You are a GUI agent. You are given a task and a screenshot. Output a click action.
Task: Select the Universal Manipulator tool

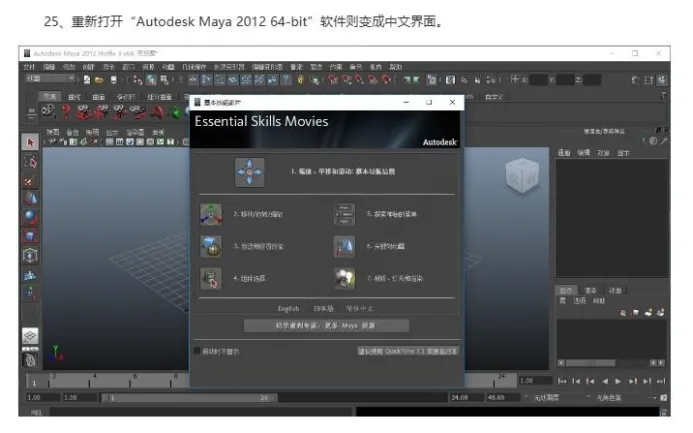click(x=30, y=255)
